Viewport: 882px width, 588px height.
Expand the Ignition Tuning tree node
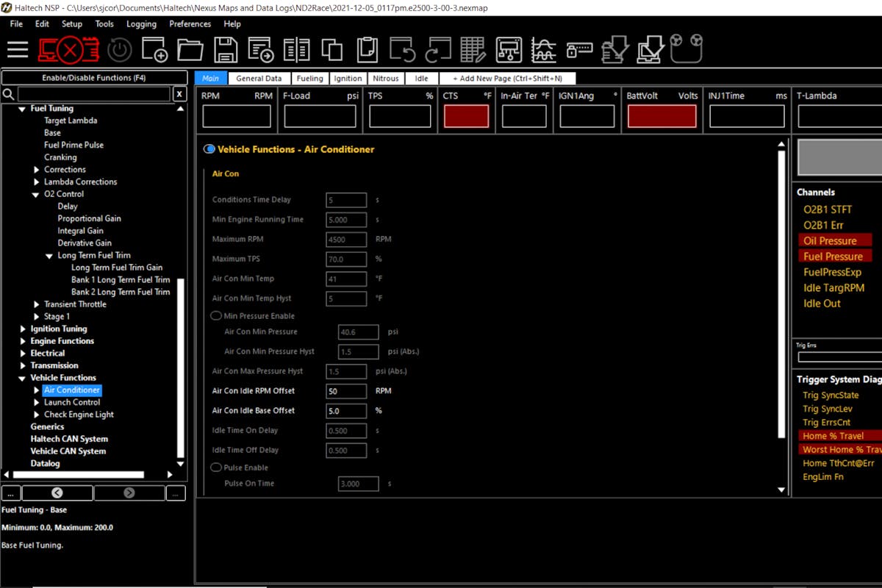tap(23, 329)
